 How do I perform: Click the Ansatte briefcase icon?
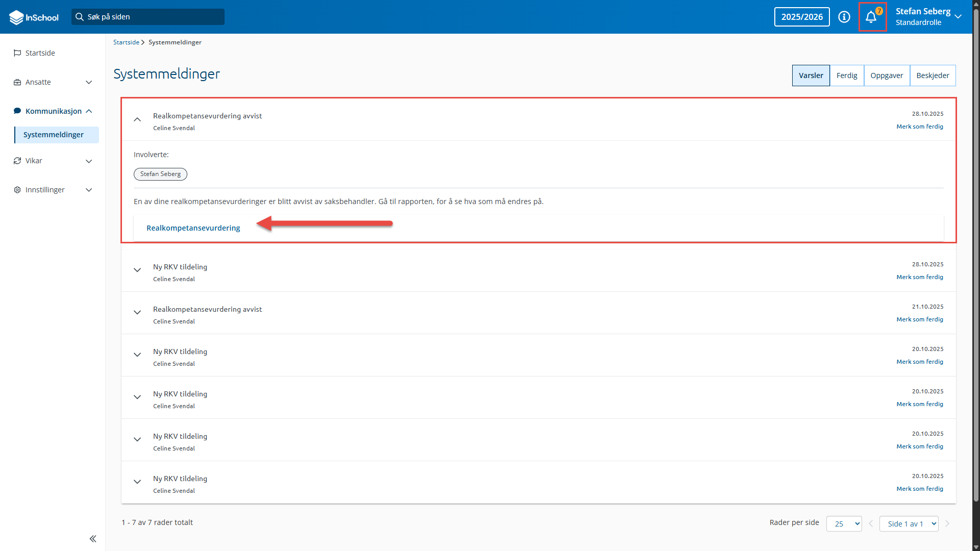point(17,82)
